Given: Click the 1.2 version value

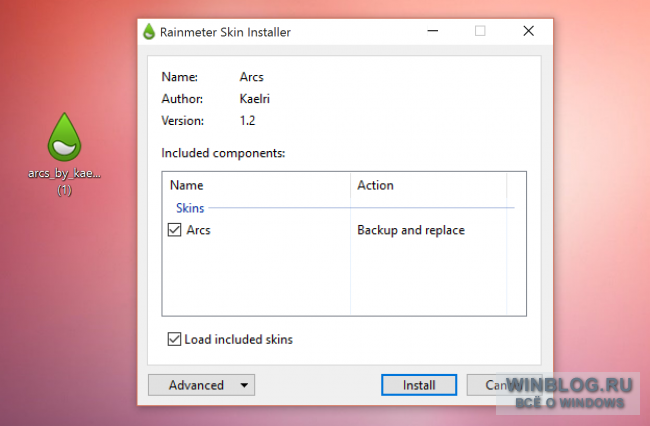Looking at the screenshot, I should 247,121.
